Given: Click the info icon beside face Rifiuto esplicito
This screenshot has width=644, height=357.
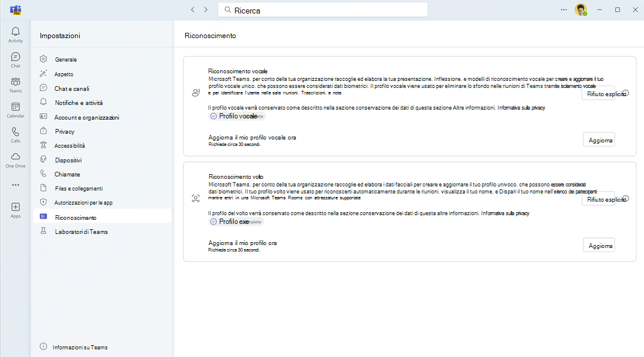Looking at the screenshot, I should (625, 199).
